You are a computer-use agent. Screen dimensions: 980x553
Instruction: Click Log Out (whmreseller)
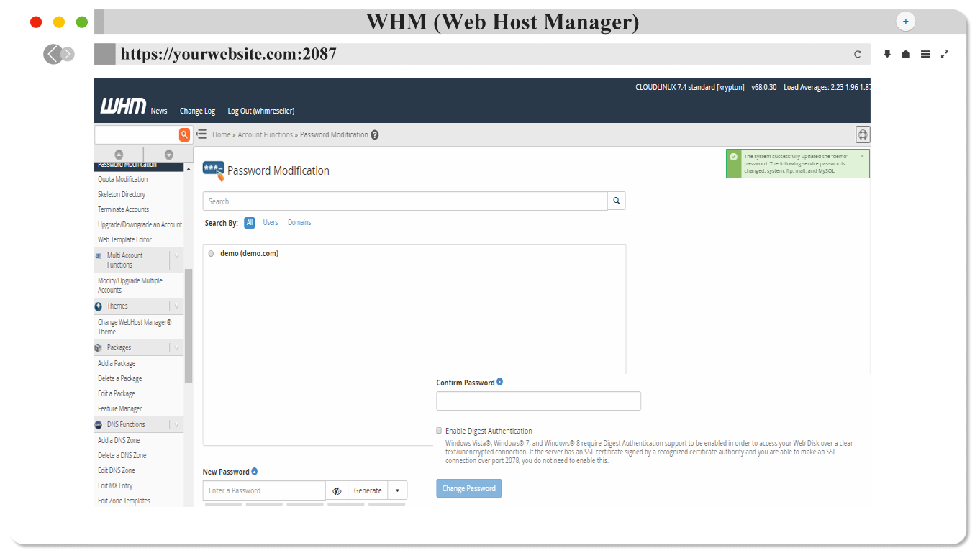coord(261,111)
